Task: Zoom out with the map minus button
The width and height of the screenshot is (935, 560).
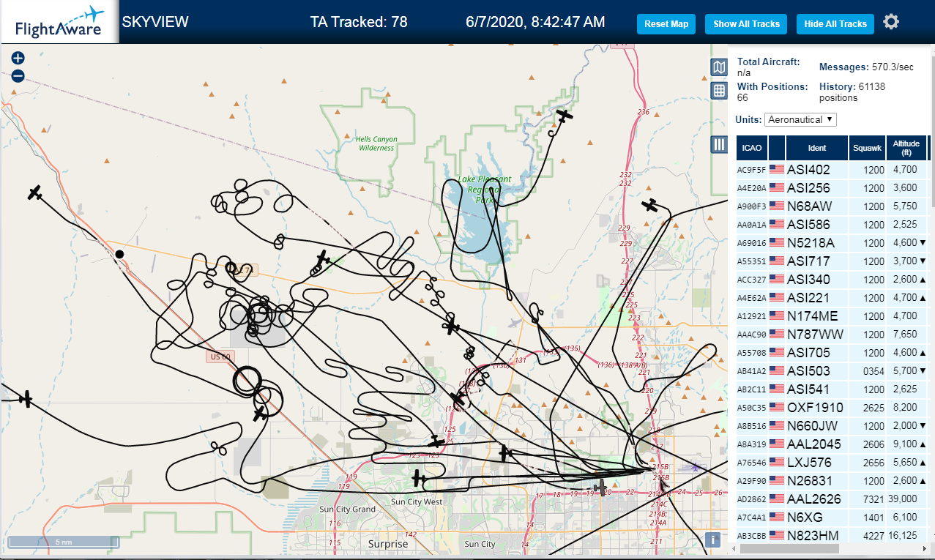Action: (x=18, y=75)
